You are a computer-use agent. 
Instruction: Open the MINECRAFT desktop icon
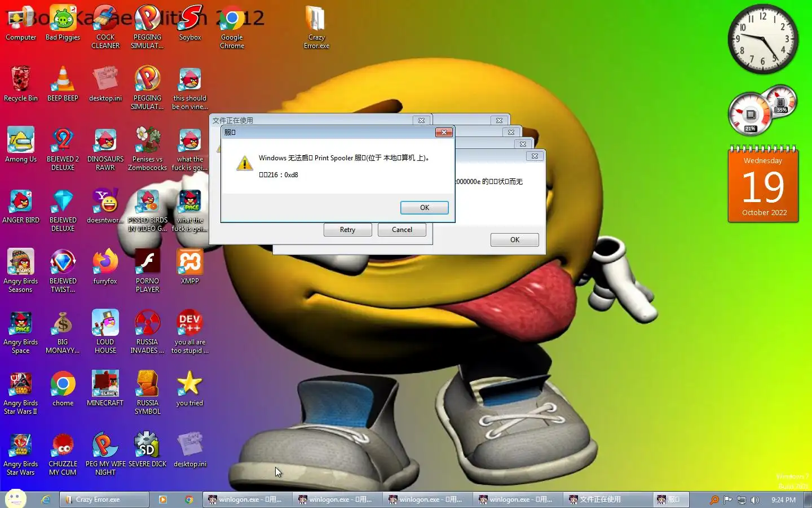(x=105, y=389)
